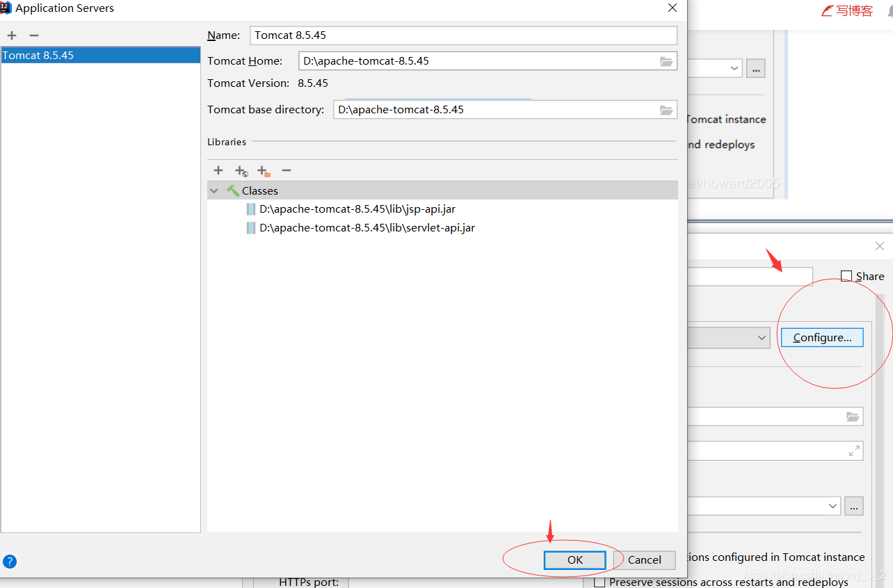Edit the Name field containing Tomcat 8.5.45
This screenshot has height=588, width=893.
click(x=463, y=35)
